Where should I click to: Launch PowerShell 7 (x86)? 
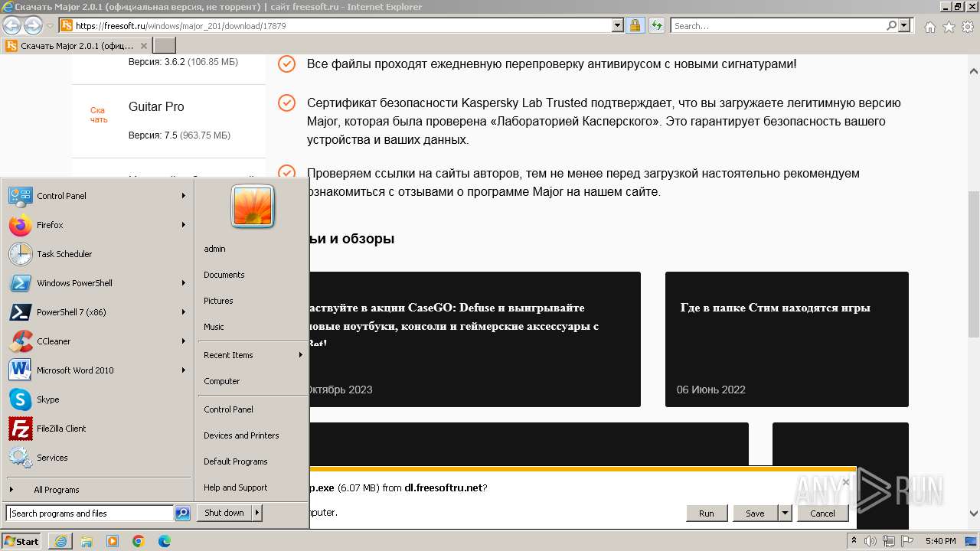click(x=98, y=312)
